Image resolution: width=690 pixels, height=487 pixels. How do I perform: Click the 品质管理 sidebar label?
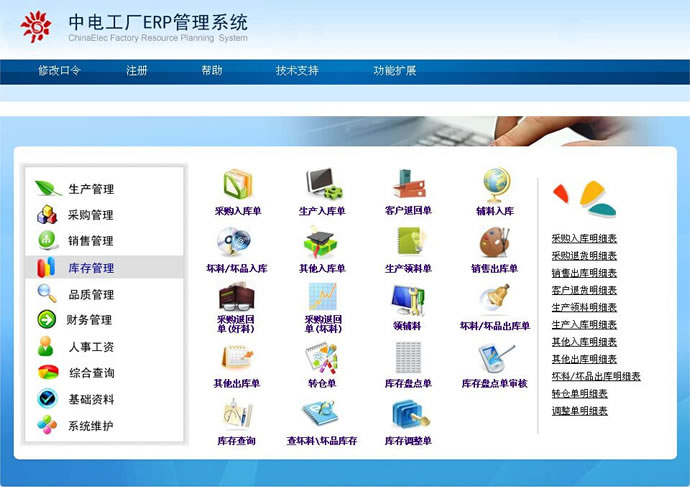[91, 294]
